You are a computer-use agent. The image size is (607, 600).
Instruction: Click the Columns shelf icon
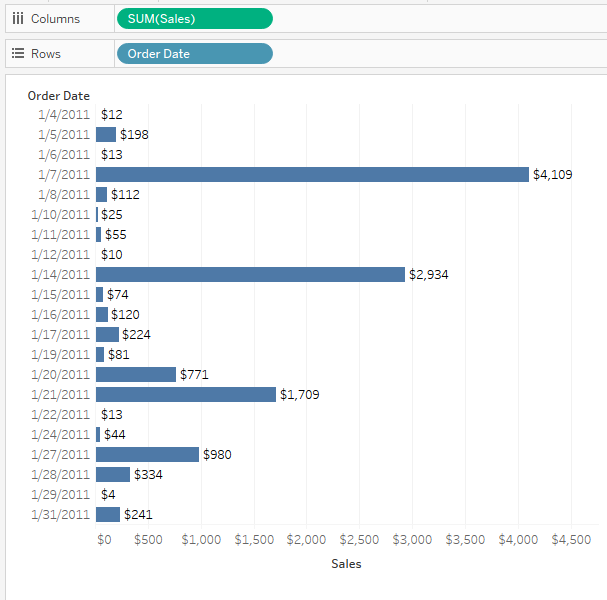pyautogui.click(x=17, y=19)
